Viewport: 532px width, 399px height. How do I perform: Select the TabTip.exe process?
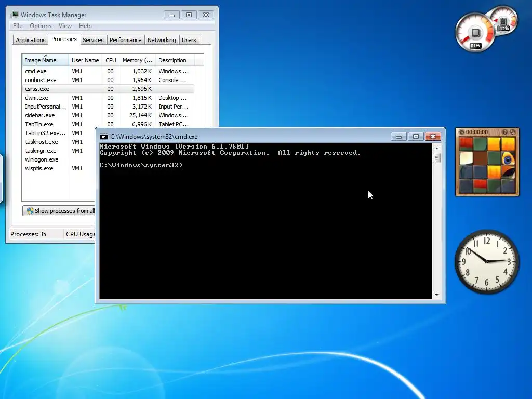(108, 124)
